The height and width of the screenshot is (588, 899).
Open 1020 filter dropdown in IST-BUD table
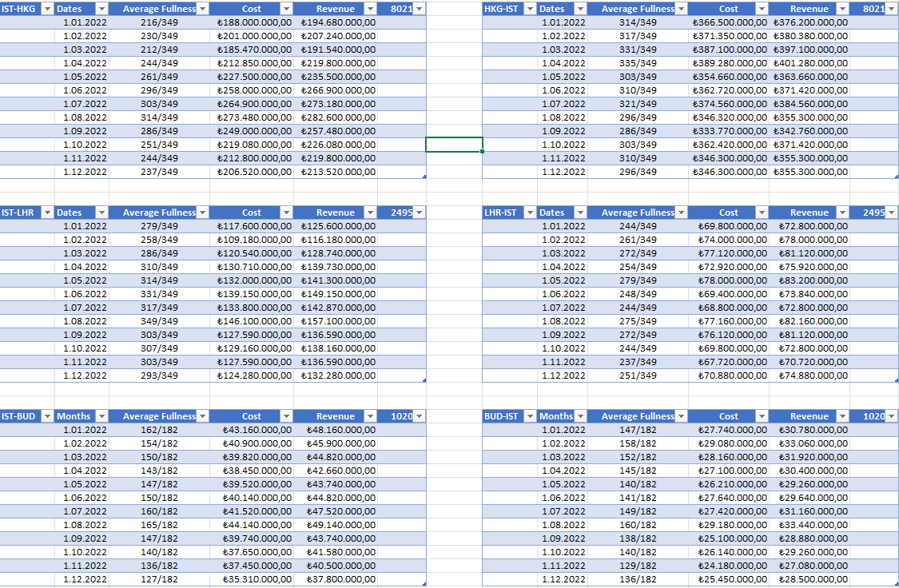421,415
